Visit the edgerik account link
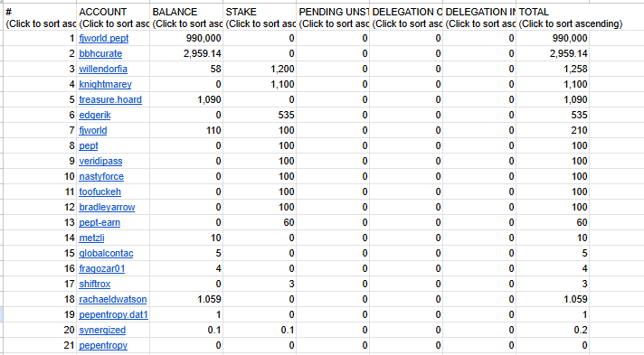This screenshot has height=355, width=644. pyautogui.click(x=95, y=115)
